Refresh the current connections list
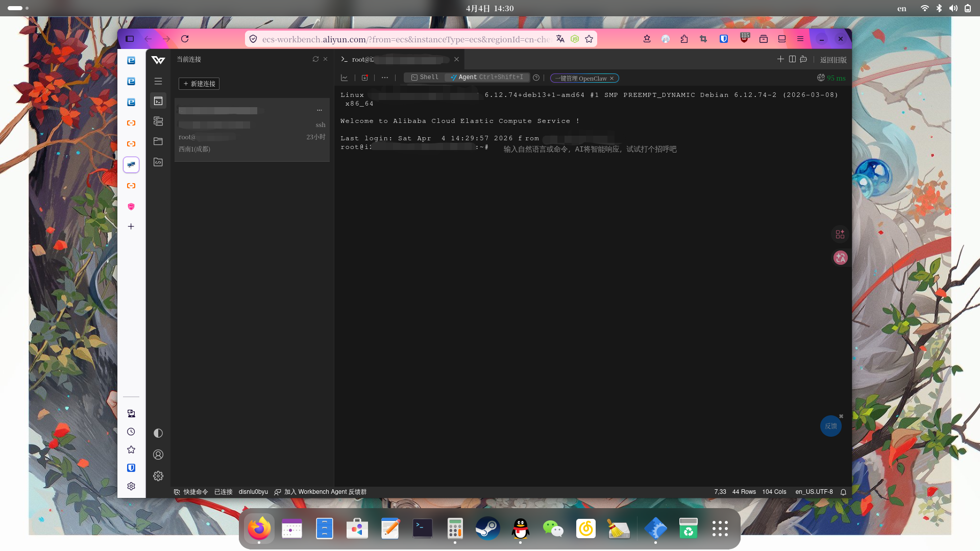 (x=315, y=59)
